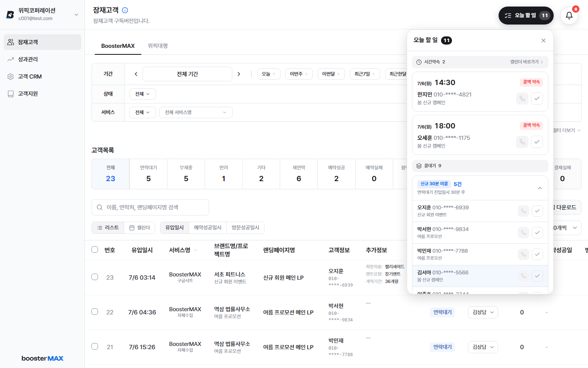This screenshot has width=588, height=368.
Task: Open 성과관리 in sidebar
Action: [x=42, y=59]
